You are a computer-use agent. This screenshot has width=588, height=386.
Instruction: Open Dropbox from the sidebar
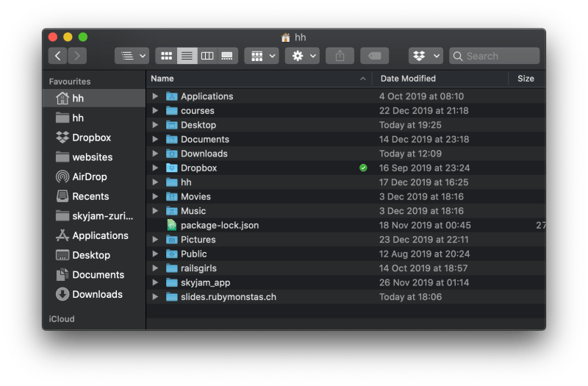pyautogui.click(x=94, y=137)
